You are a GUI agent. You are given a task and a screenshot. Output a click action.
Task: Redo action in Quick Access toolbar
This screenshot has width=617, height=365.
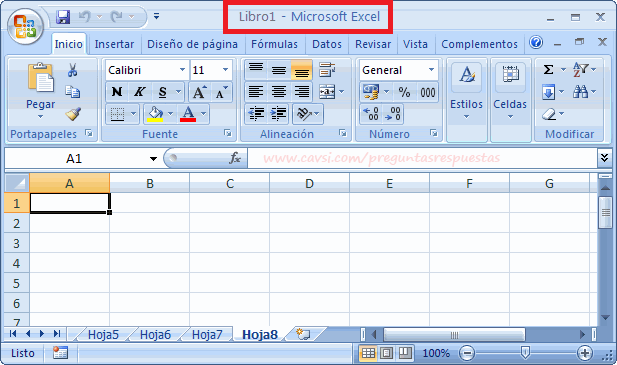pos(116,17)
